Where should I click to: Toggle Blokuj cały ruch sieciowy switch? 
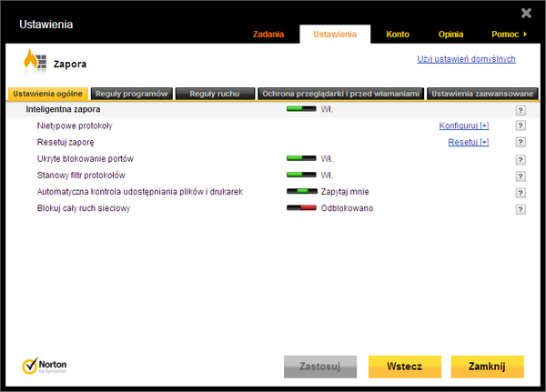point(301,207)
